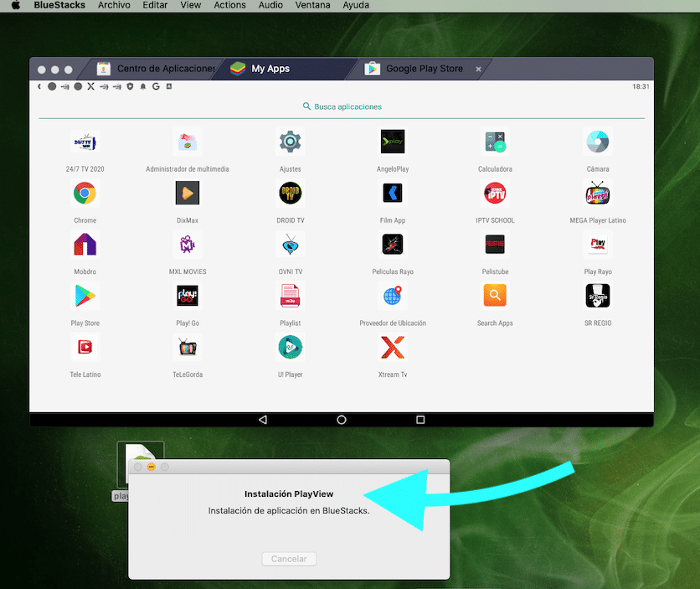
Task: Open the Archivo menu
Action: coord(114,5)
